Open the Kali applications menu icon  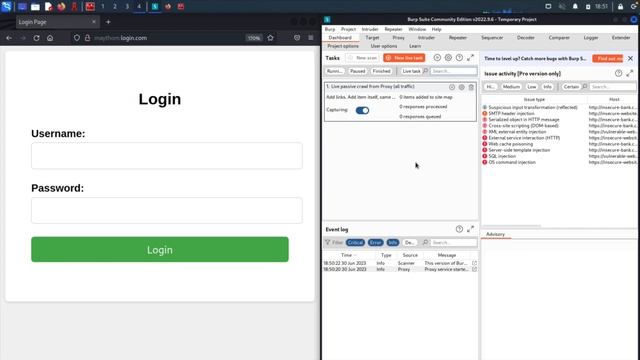(x=6, y=6)
